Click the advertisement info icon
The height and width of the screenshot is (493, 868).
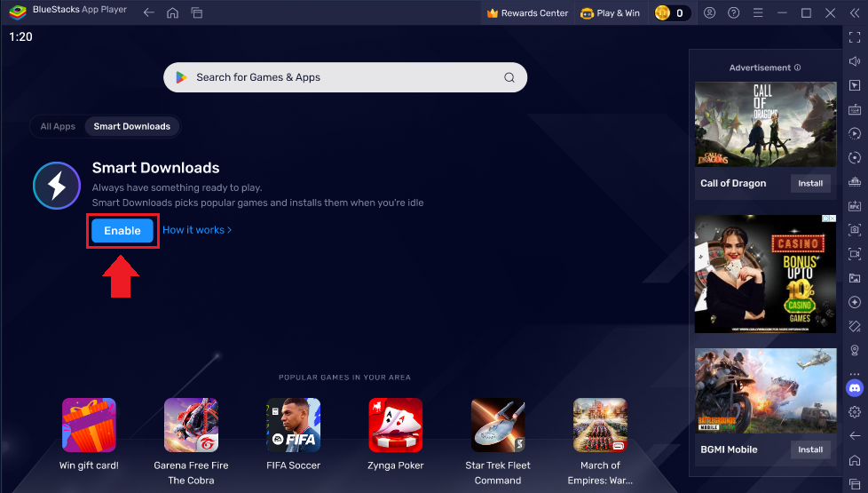point(798,68)
